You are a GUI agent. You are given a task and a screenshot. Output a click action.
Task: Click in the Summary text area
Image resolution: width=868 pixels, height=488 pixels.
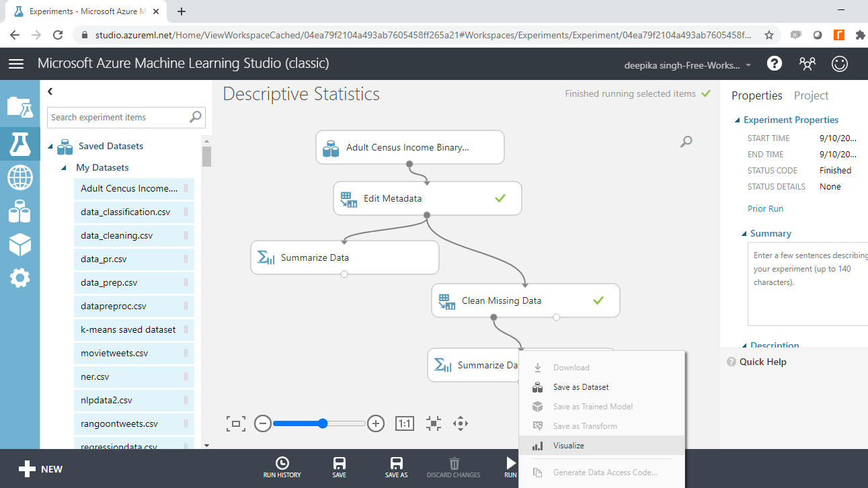point(807,284)
